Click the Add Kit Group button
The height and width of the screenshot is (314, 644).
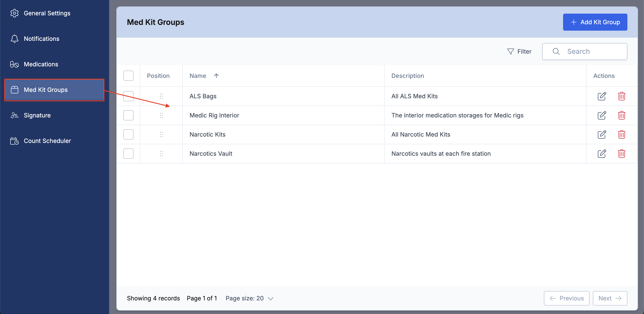[595, 22]
